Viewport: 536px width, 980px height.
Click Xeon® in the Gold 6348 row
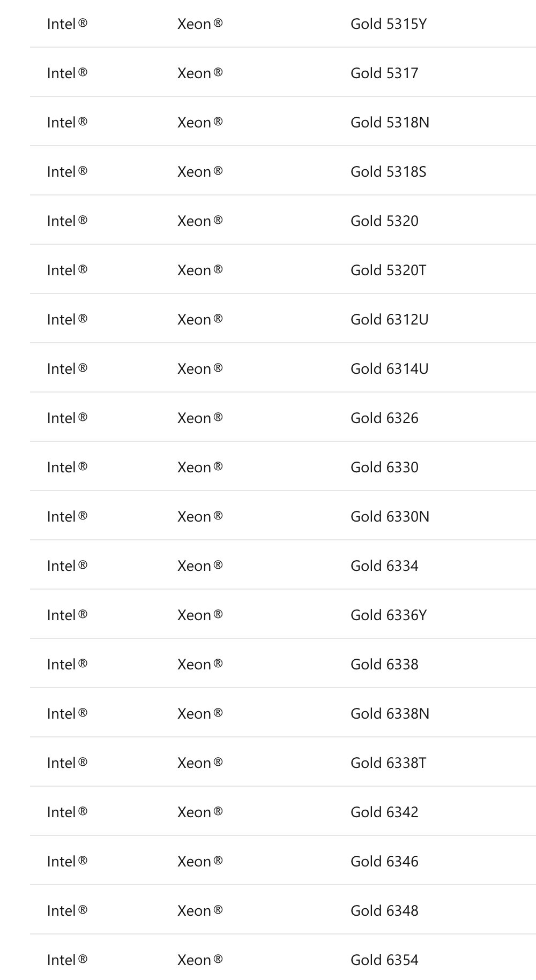pyautogui.click(x=200, y=911)
